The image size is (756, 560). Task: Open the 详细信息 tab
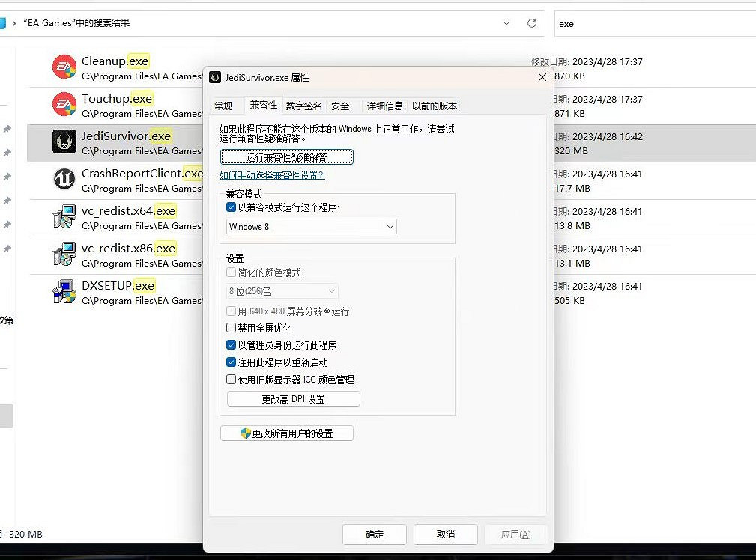click(x=384, y=106)
